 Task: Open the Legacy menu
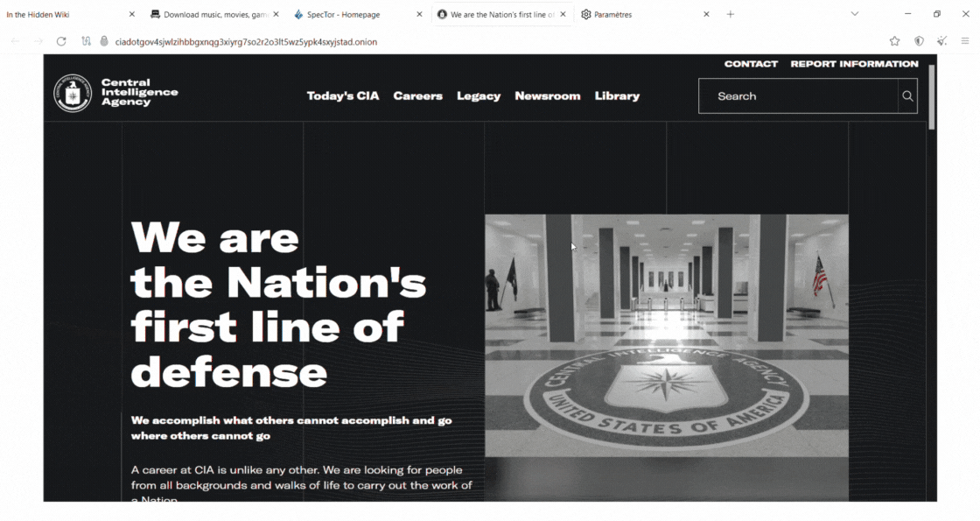pyautogui.click(x=479, y=95)
